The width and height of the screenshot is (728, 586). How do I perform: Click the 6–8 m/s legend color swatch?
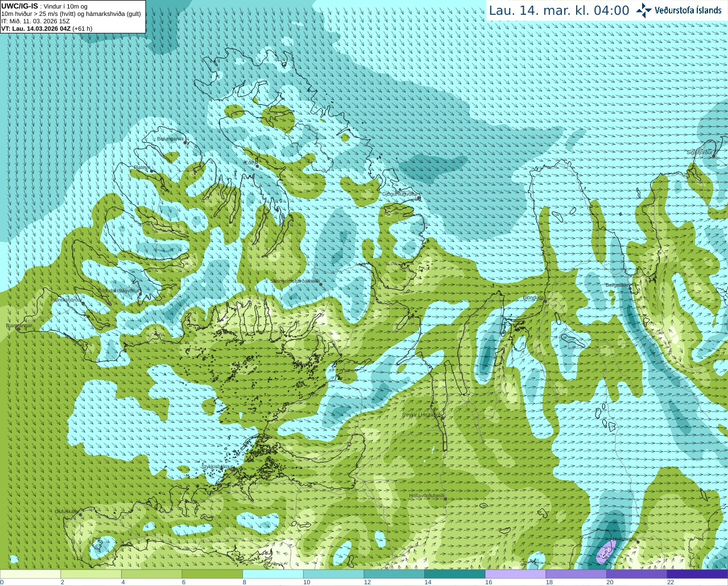[212, 574]
